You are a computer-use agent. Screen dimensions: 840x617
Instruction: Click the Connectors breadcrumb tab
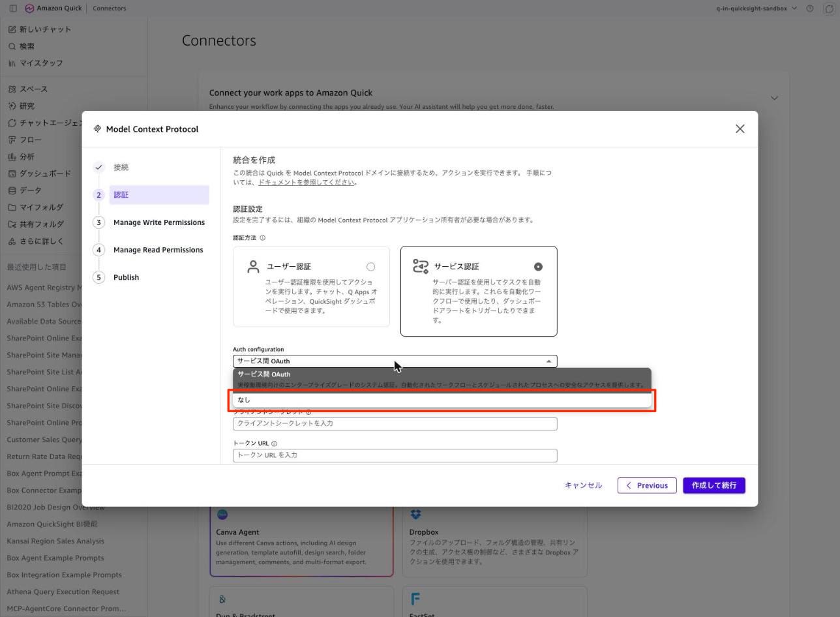point(110,8)
